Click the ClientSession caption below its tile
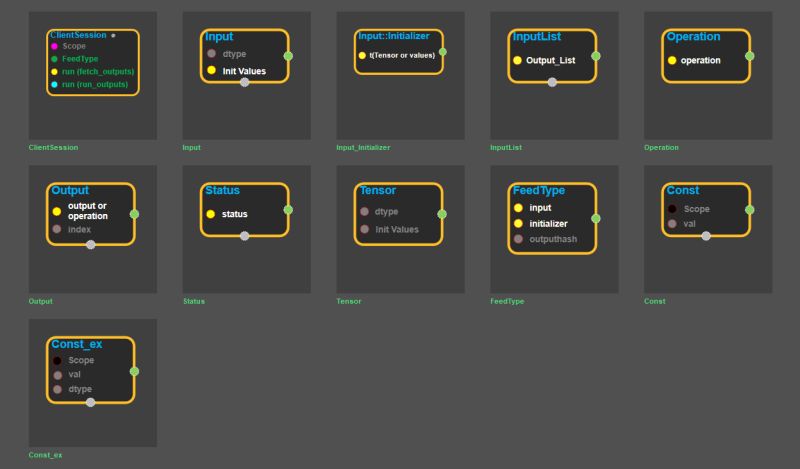Viewport: 800px width, 469px height. [x=54, y=147]
